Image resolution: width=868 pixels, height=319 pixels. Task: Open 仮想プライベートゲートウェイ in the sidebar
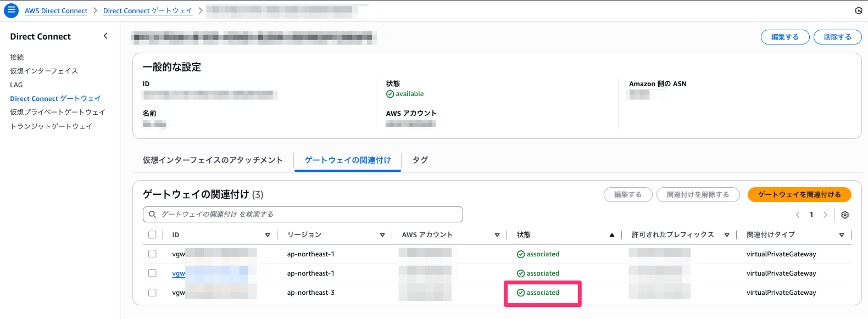tap(58, 112)
